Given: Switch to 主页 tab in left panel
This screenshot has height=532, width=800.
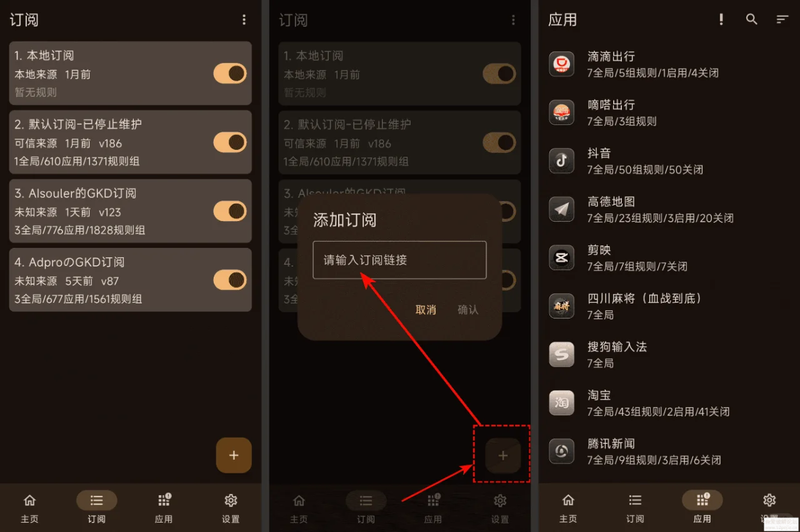Looking at the screenshot, I should pos(29,508).
